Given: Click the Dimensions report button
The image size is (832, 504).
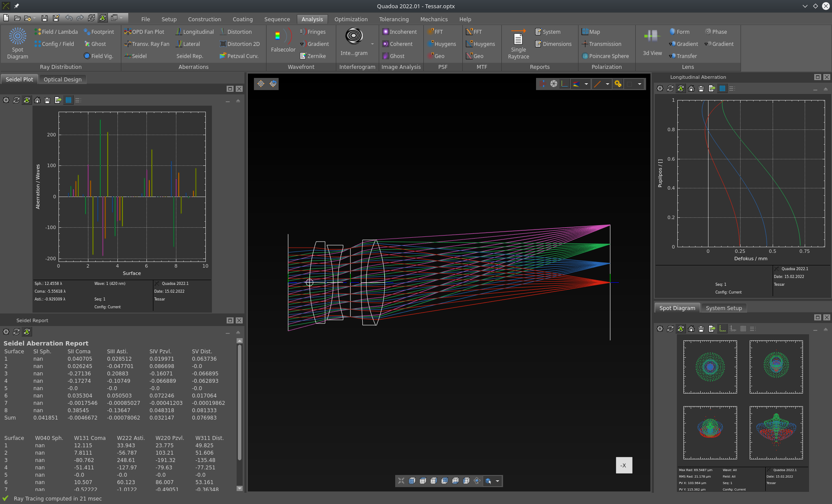Looking at the screenshot, I should 553,44.
